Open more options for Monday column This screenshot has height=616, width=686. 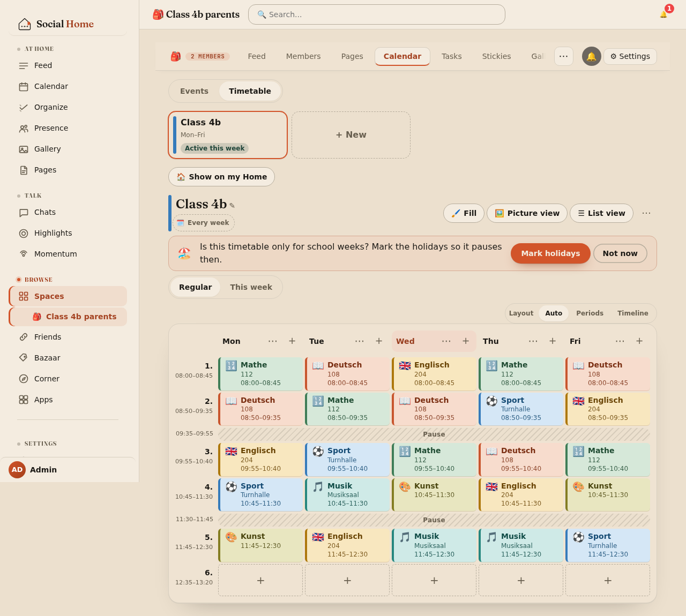273,341
